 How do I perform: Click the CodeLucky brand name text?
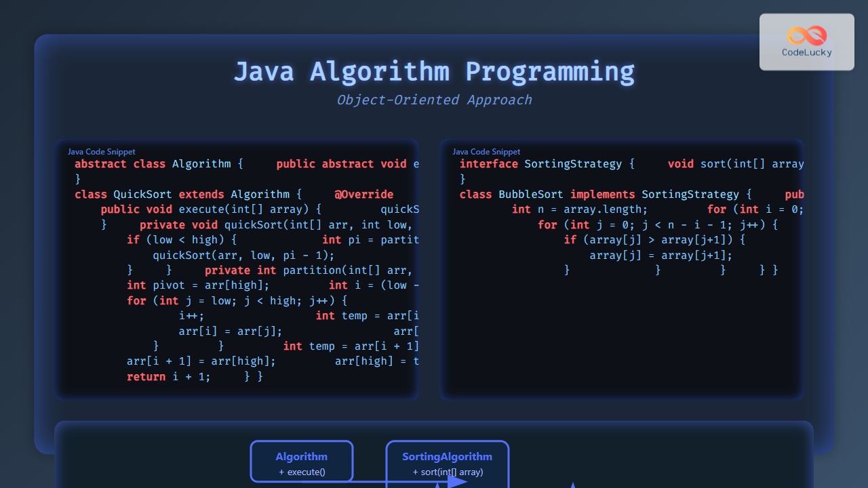(807, 52)
